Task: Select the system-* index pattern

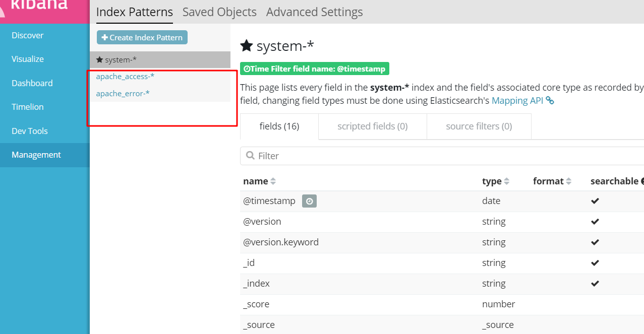Action: [160, 59]
